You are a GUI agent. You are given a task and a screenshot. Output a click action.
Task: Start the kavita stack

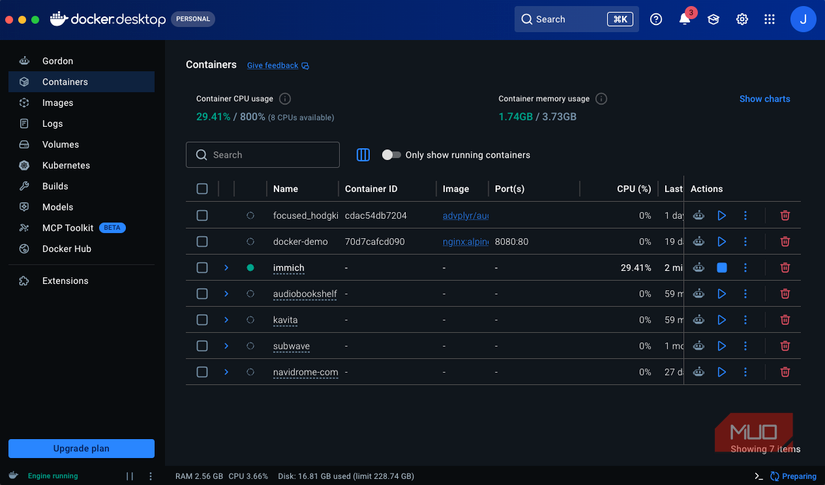(721, 320)
